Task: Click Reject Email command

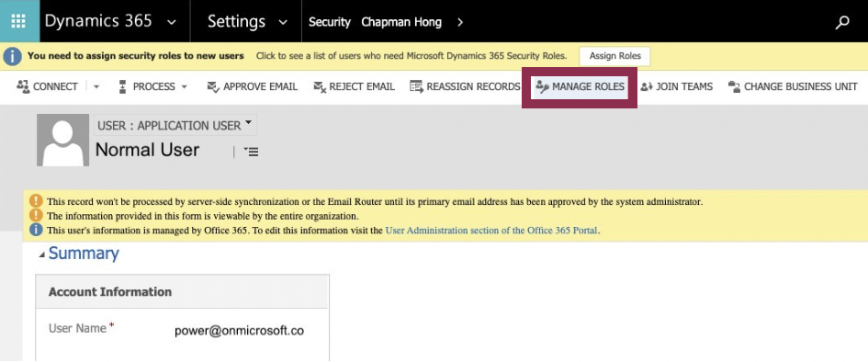Action: point(354,87)
